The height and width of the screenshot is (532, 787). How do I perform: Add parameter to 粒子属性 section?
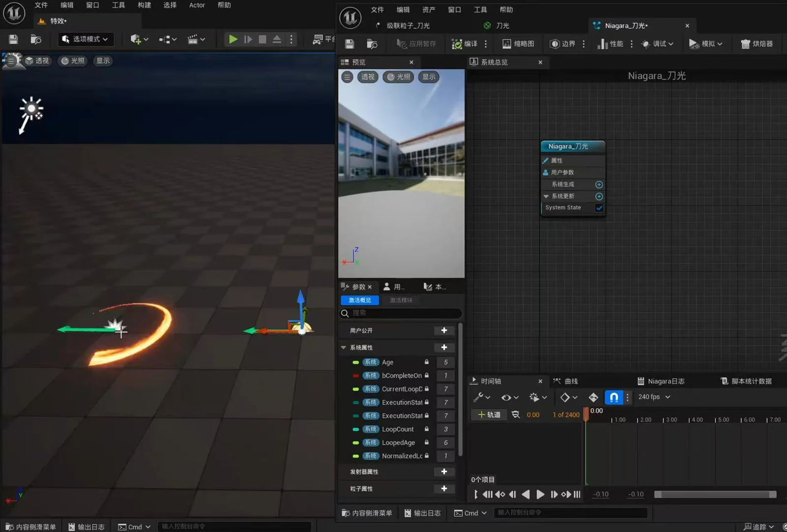pyautogui.click(x=444, y=489)
